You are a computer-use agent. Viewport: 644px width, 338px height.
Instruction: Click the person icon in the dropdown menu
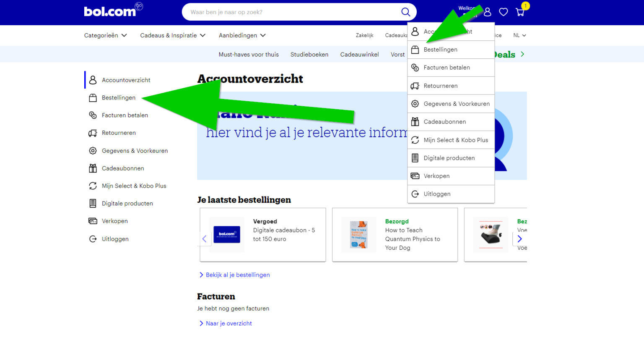coord(415,31)
